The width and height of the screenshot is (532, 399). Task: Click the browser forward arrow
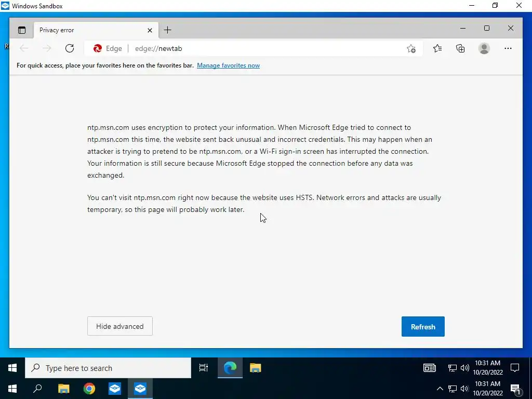click(x=47, y=48)
